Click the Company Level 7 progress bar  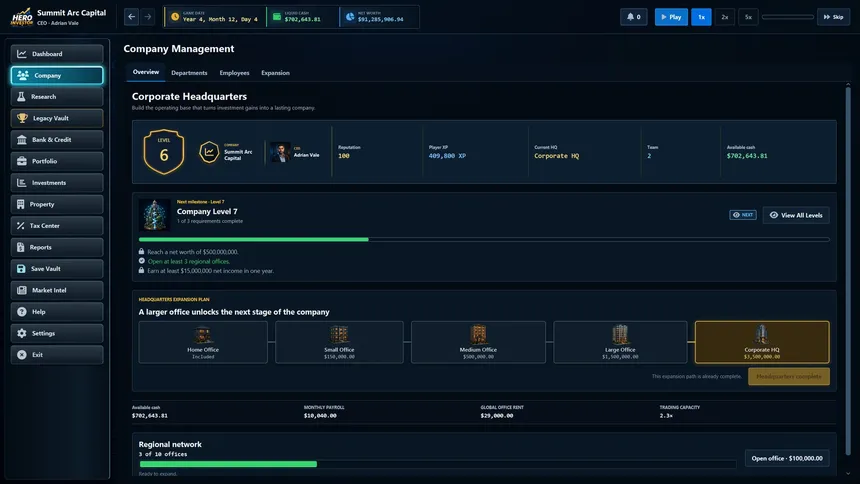click(x=484, y=240)
